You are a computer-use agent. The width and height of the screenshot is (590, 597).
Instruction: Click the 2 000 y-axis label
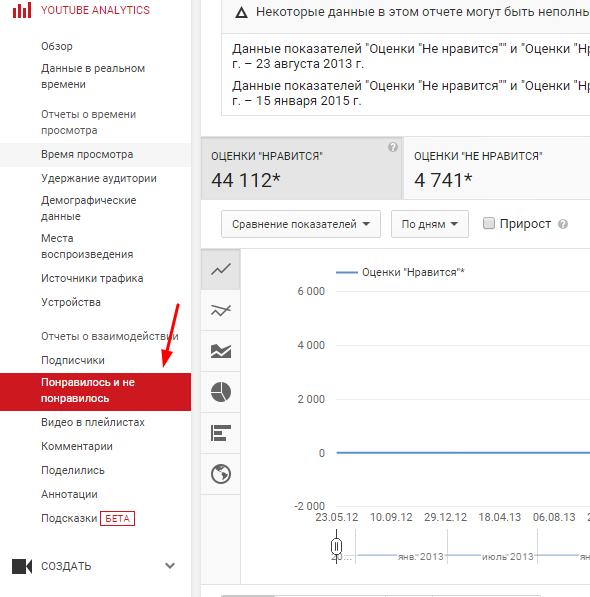click(x=311, y=399)
